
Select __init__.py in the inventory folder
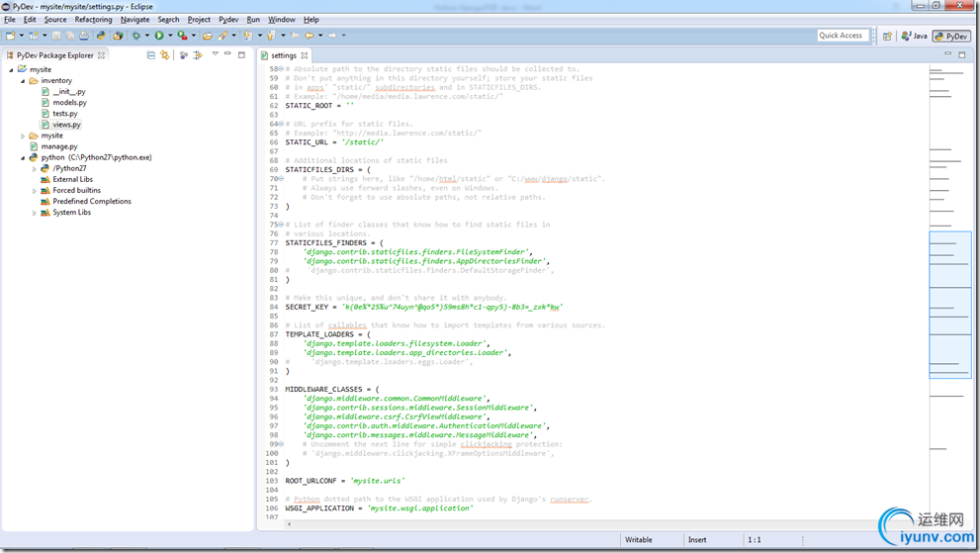point(69,92)
